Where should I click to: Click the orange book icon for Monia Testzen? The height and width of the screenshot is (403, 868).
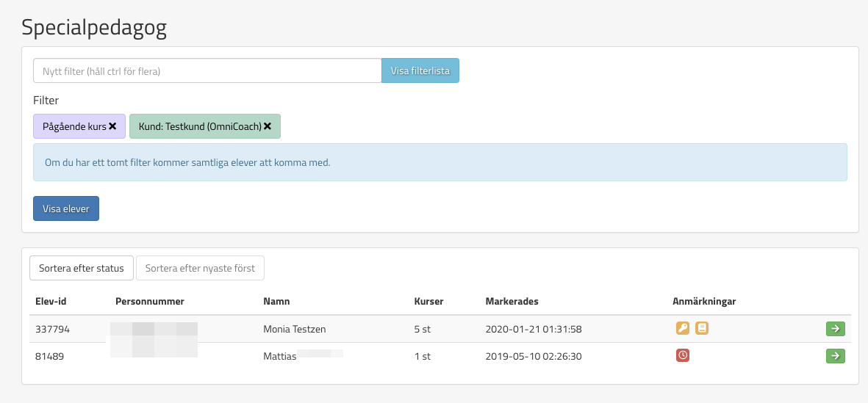click(x=702, y=329)
